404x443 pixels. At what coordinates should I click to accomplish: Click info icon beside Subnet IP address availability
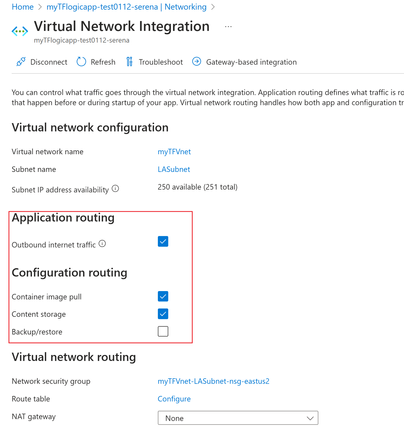tap(115, 189)
